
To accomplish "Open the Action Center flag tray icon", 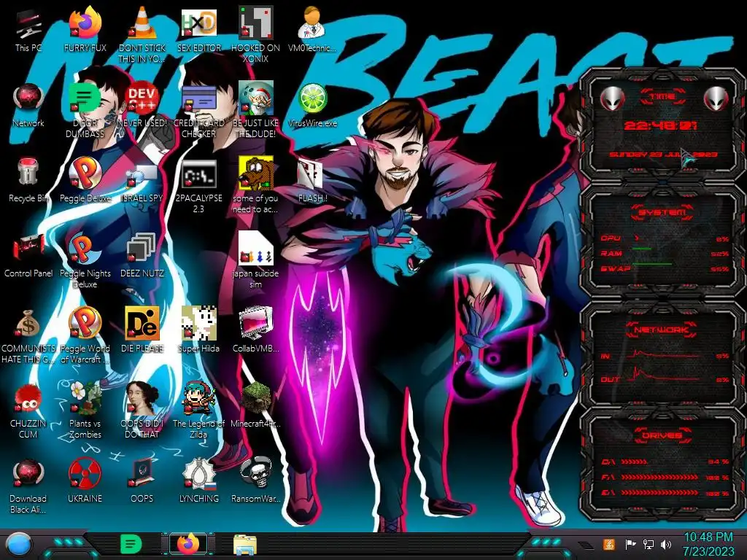I will 630,544.
